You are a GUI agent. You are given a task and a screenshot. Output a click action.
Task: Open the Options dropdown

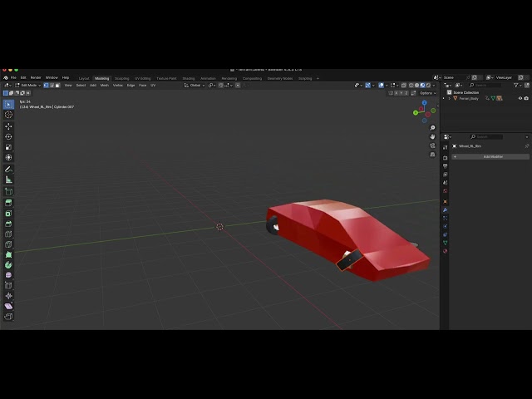coord(428,93)
